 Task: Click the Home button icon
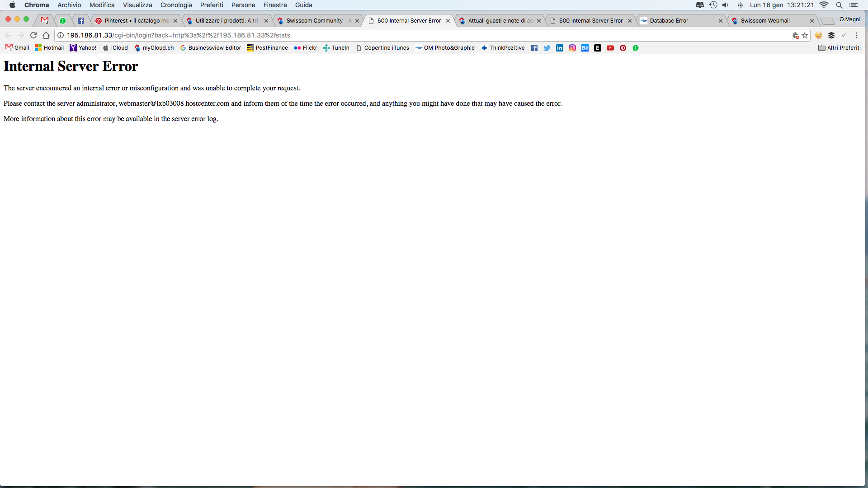coord(46,35)
